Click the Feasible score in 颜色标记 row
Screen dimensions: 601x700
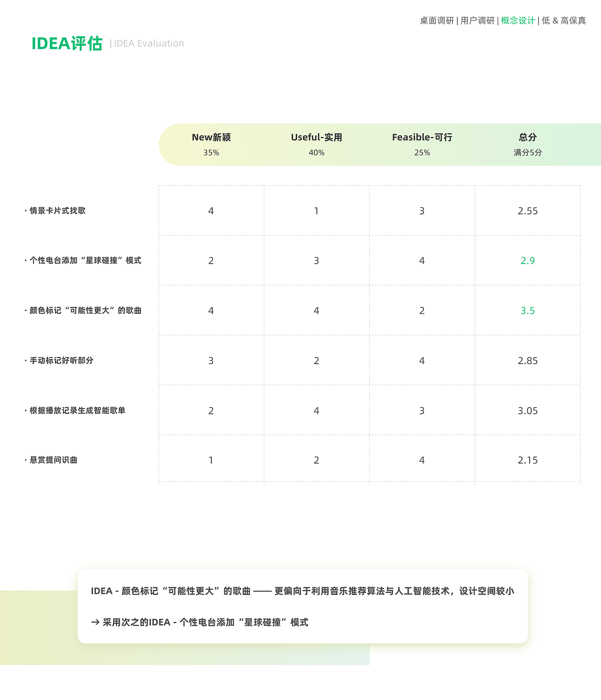point(422,311)
